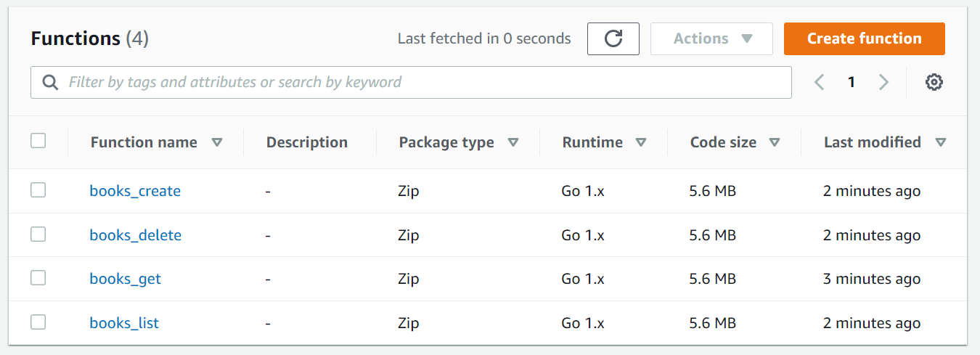Sort by Code size arrow
The width and height of the screenshot is (980, 355).
point(775,143)
